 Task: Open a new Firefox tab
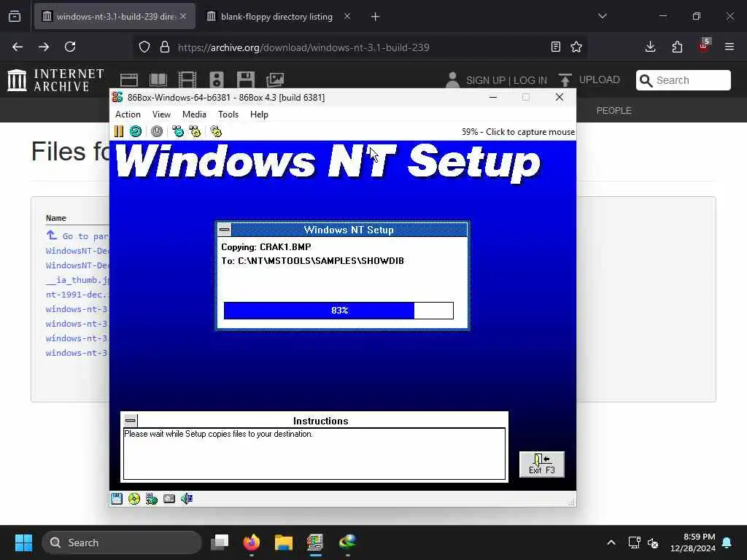(376, 17)
